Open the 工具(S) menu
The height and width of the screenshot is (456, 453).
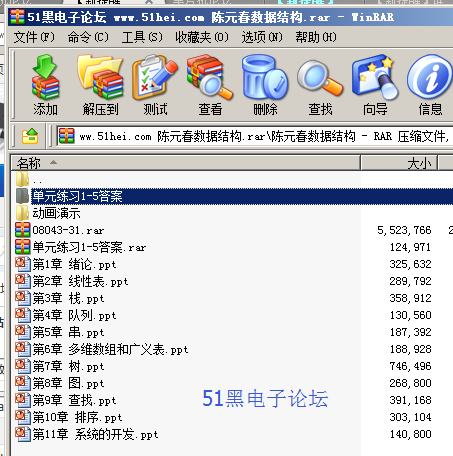[x=142, y=37]
